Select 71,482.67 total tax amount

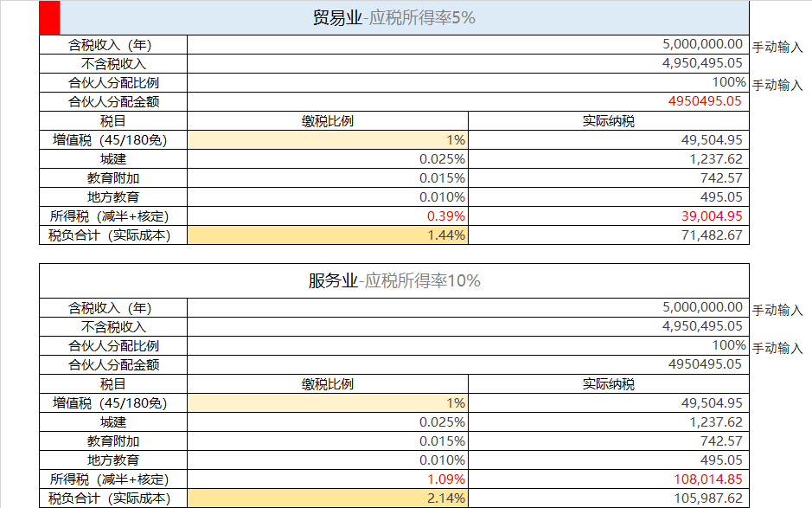tap(609, 235)
